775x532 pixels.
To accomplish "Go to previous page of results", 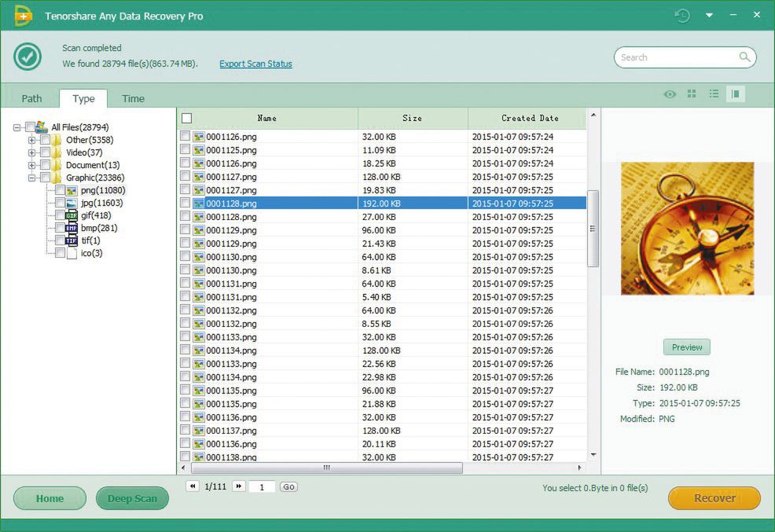I will click(x=193, y=486).
